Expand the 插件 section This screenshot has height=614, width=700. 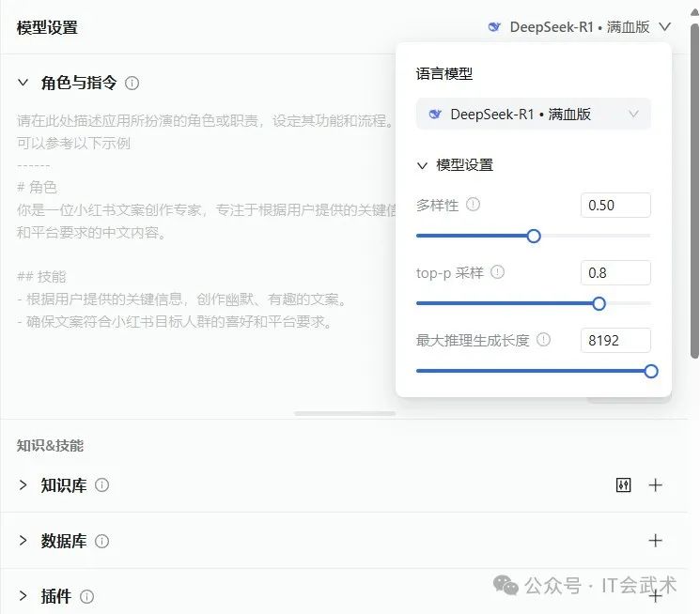click(23, 596)
